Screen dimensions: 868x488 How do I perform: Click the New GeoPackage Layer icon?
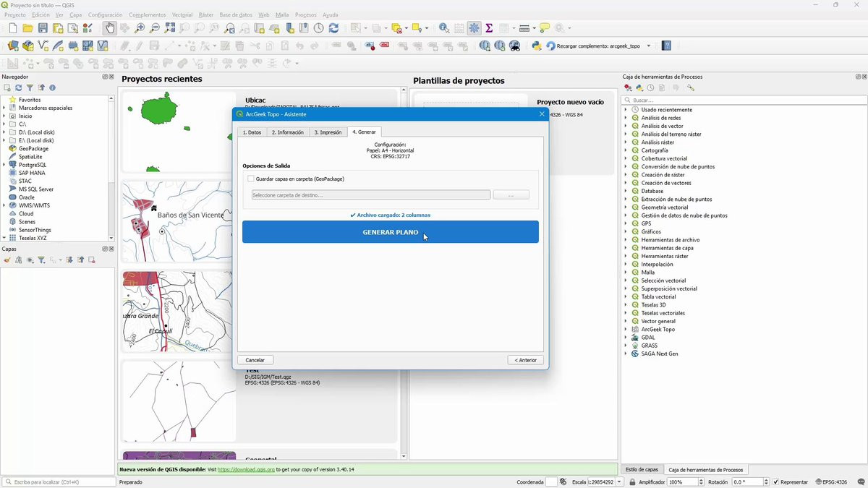pyautogui.click(x=28, y=46)
